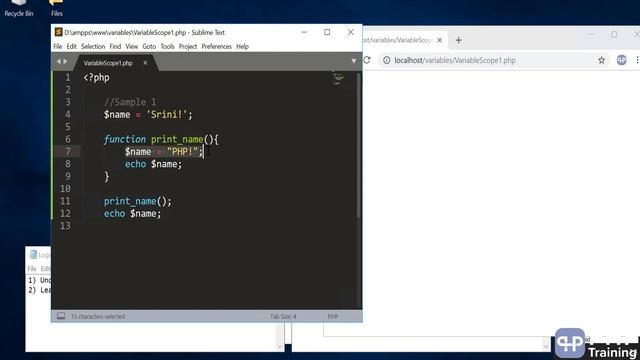Click line number 13 in gutter
This screenshot has width=640, height=360.
pos(65,226)
